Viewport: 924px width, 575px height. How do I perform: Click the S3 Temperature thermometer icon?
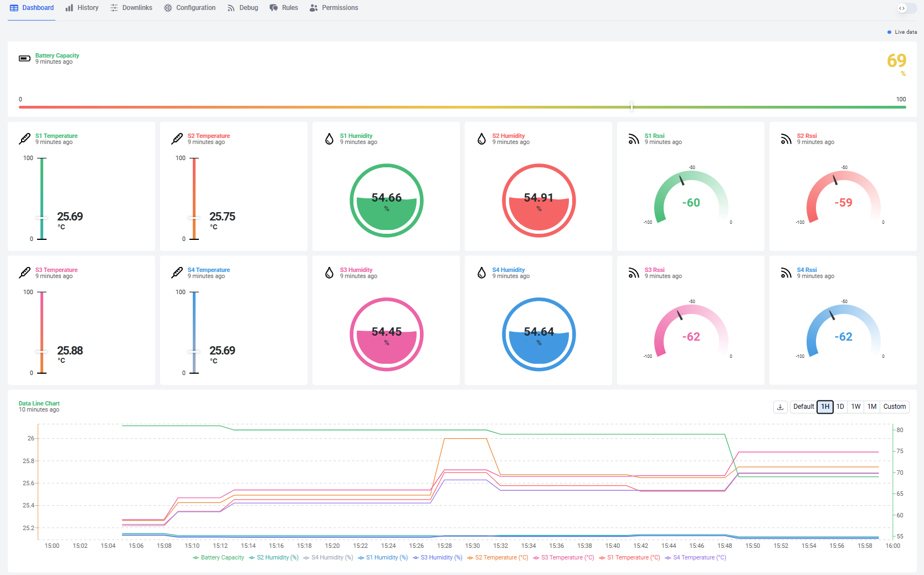pos(24,273)
